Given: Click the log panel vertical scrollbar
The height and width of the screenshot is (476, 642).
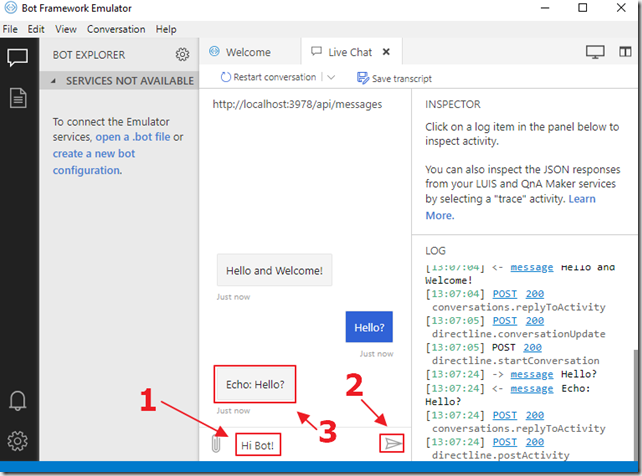Looking at the screenshot, I should 635,405.
